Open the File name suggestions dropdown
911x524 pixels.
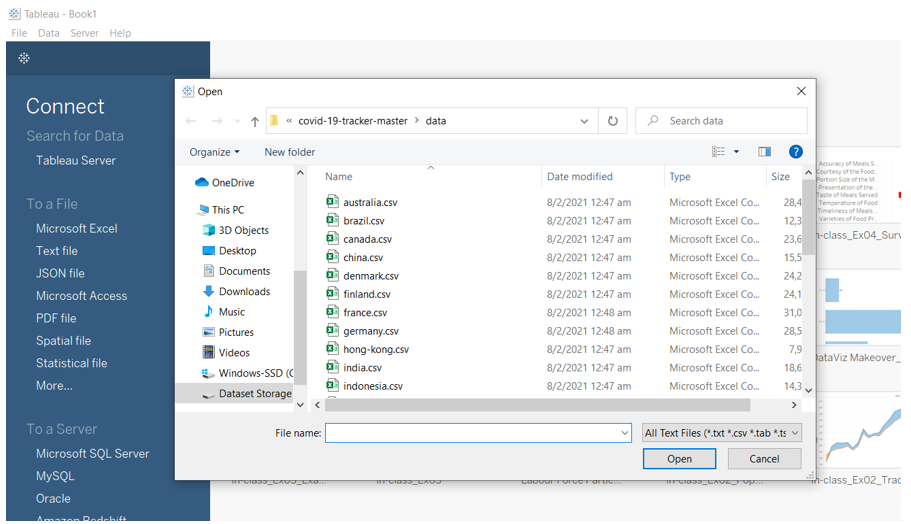[625, 433]
